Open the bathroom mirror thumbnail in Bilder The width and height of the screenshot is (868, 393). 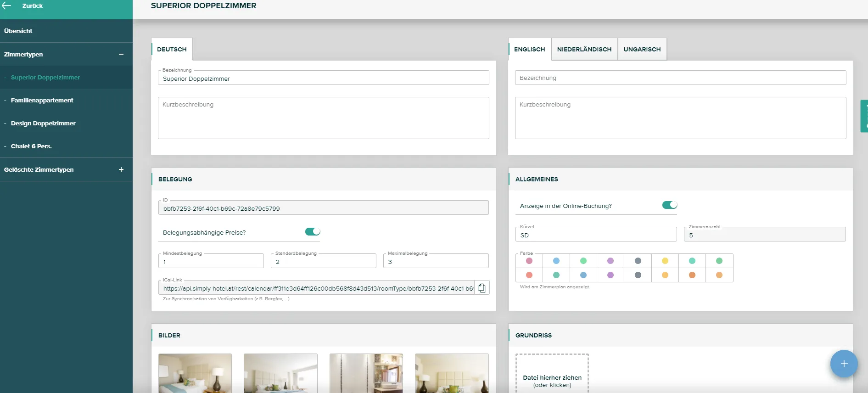pyautogui.click(x=366, y=373)
